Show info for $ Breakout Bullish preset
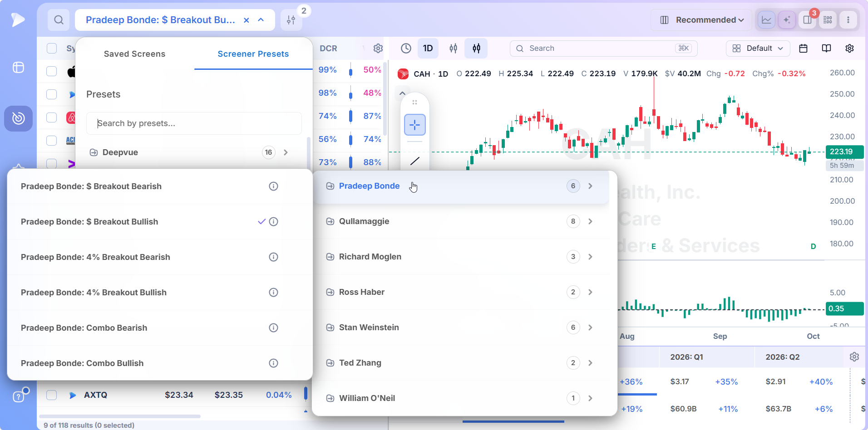868x430 pixels. pos(273,222)
